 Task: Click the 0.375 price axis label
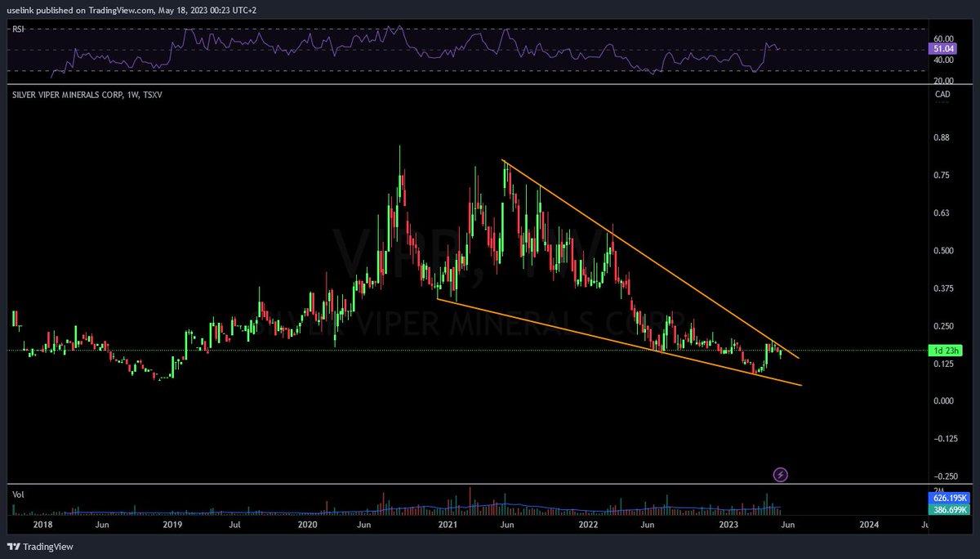(945, 288)
